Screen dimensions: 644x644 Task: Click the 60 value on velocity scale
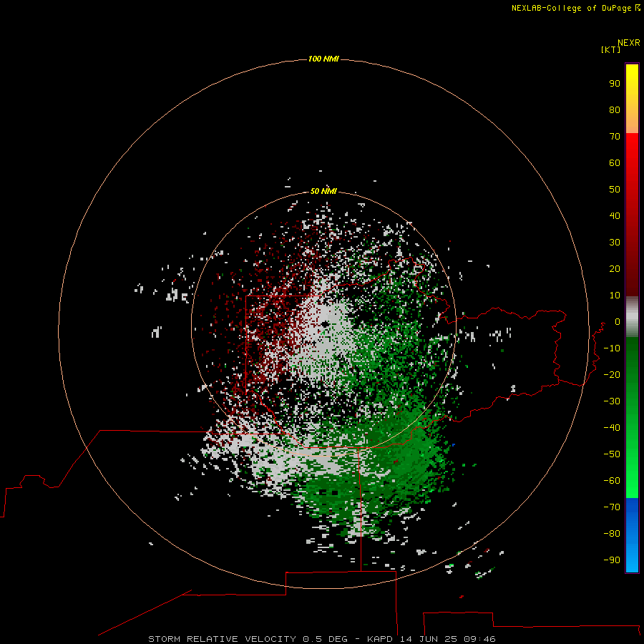(x=615, y=162)
